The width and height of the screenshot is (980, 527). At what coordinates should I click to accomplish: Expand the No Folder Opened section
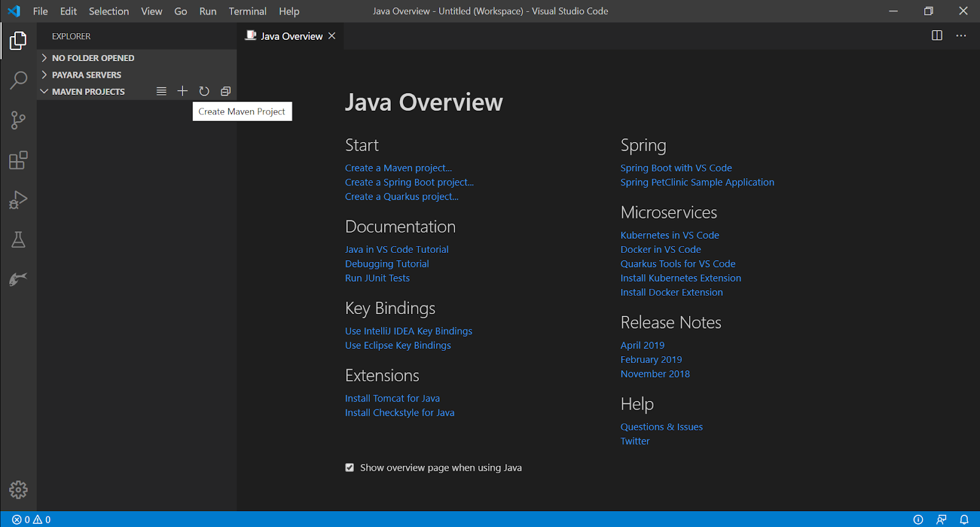pos(92,58)
